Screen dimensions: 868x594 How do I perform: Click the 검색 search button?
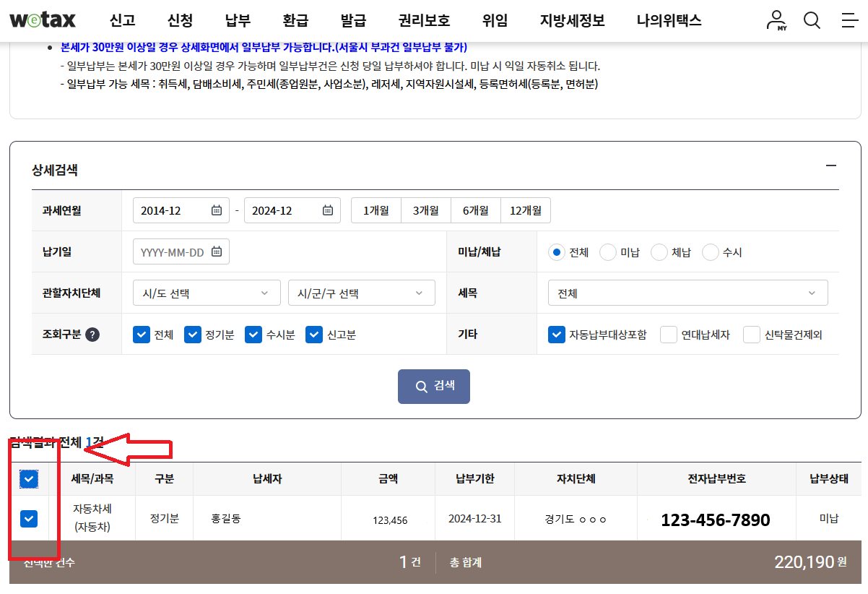(433, 386)
